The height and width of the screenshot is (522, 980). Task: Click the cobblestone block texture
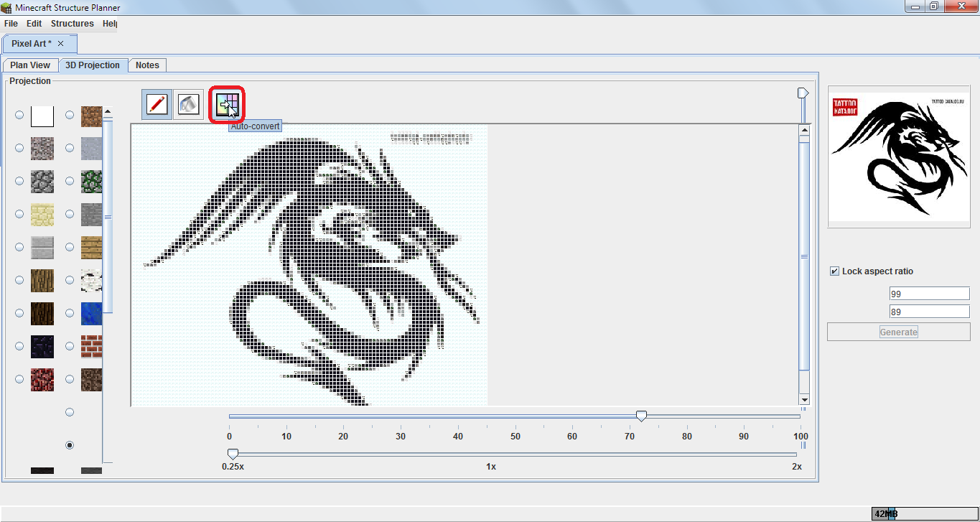point(42,181)
